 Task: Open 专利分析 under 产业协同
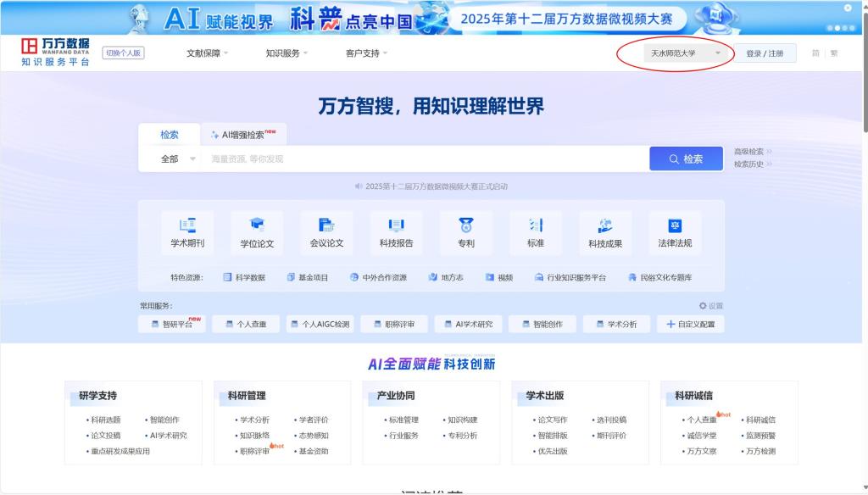tap(462, 435)
